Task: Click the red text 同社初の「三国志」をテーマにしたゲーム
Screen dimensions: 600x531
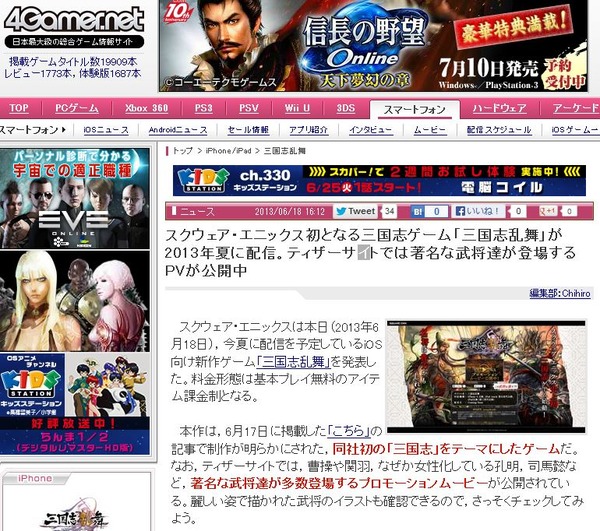Action: pos(446,449)
